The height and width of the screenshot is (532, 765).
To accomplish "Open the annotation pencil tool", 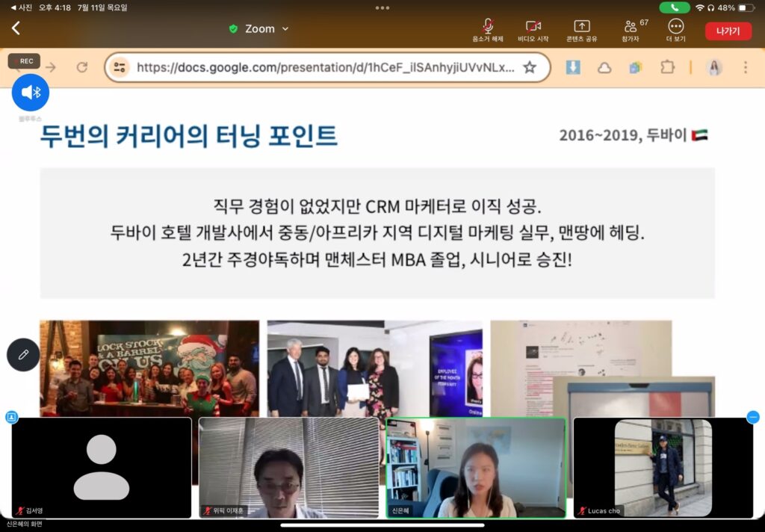I will (x=23, y=355).
